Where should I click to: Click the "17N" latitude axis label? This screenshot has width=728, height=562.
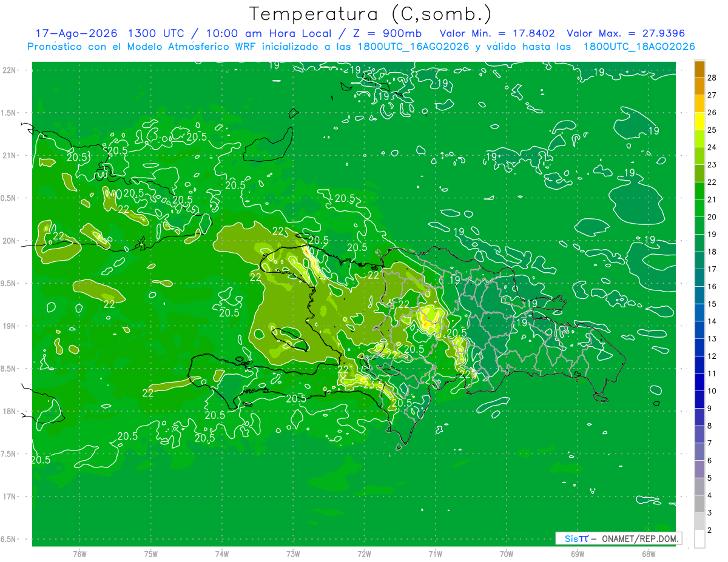[9, 497]
